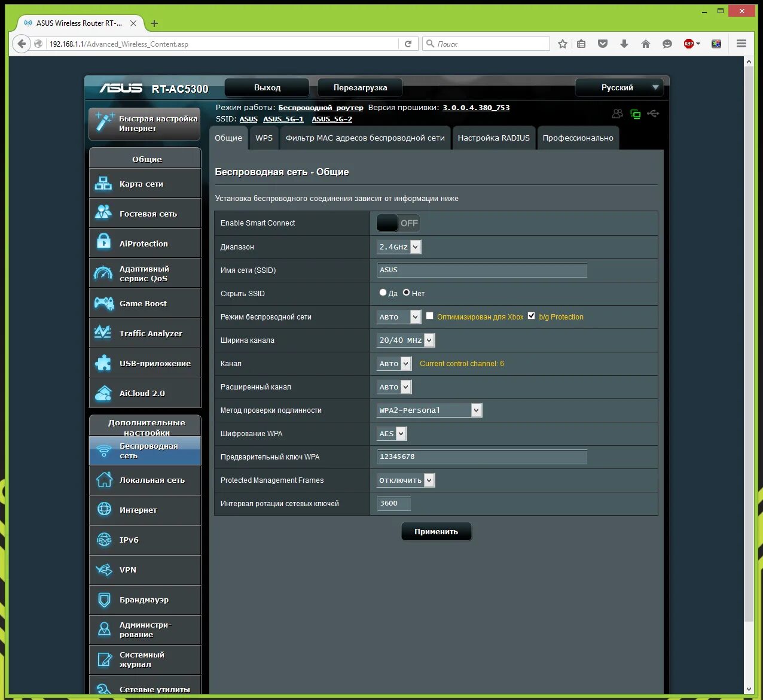
Task: Open WPA2-Personal authentication dropdown
Action: [429, 410]
